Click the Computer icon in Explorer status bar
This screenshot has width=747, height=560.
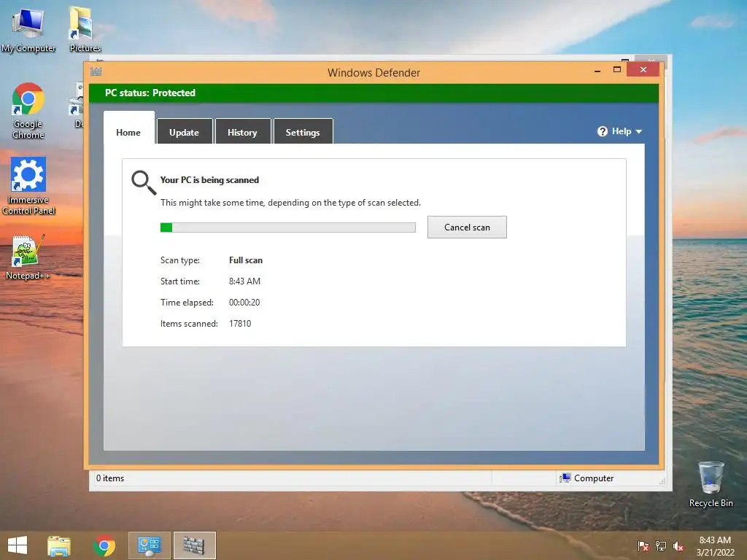(x=565, y=478)
